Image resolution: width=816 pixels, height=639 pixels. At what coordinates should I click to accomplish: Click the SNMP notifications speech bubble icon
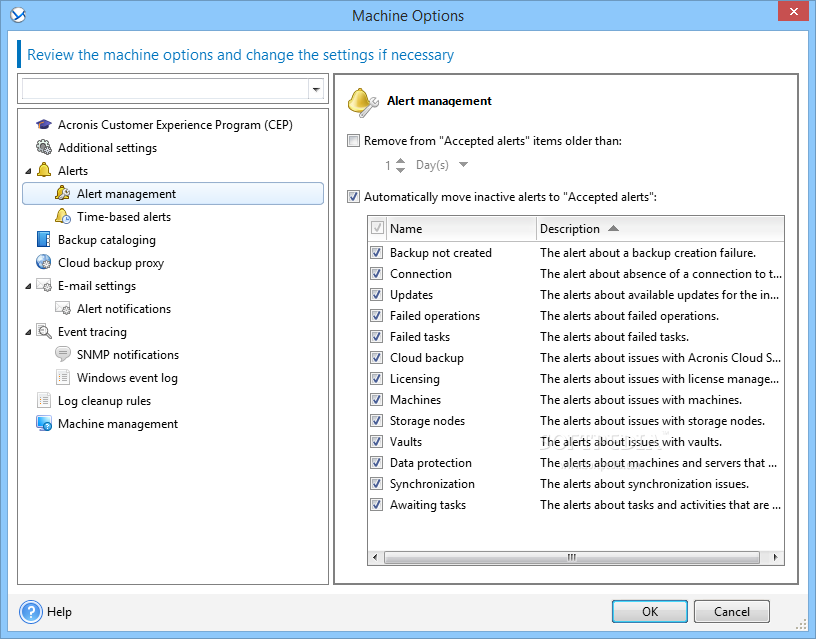[x=62, y=354]
